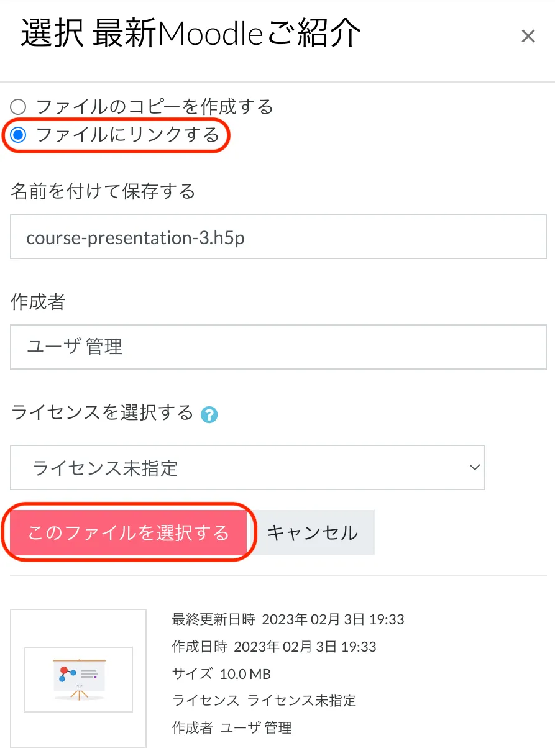The width and height of the screenshot is (555, 756).
Task: Click the ライセンスを選択する label
Action: (103, 412)
